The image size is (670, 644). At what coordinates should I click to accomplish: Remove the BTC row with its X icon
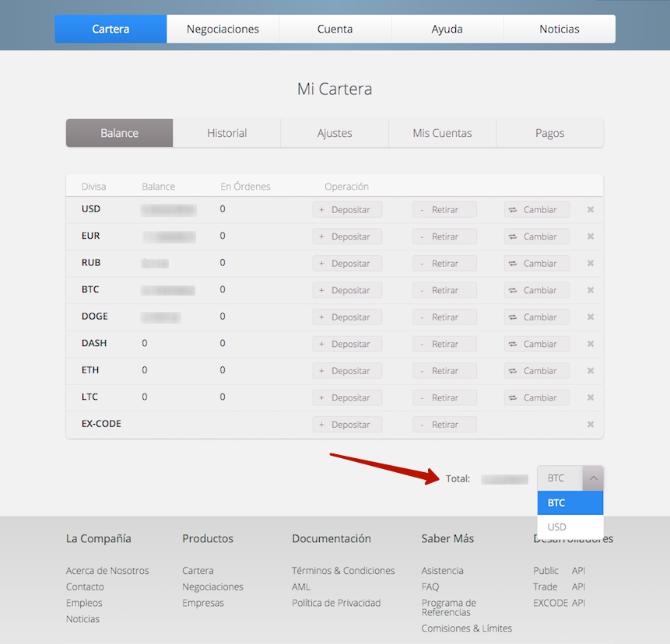590,290
